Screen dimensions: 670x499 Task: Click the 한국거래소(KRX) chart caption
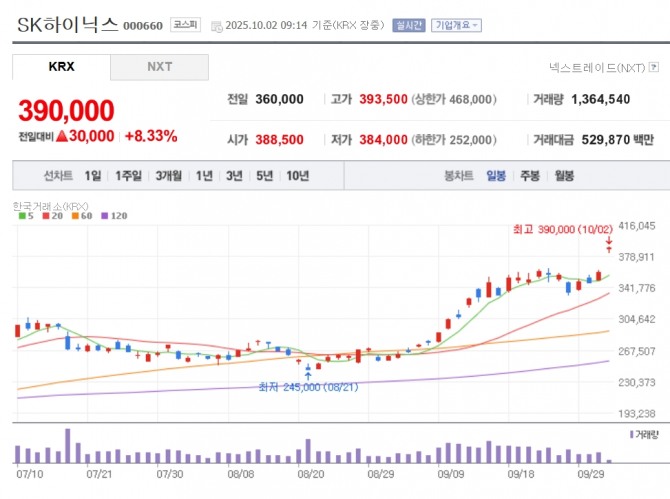pos(50,206)
